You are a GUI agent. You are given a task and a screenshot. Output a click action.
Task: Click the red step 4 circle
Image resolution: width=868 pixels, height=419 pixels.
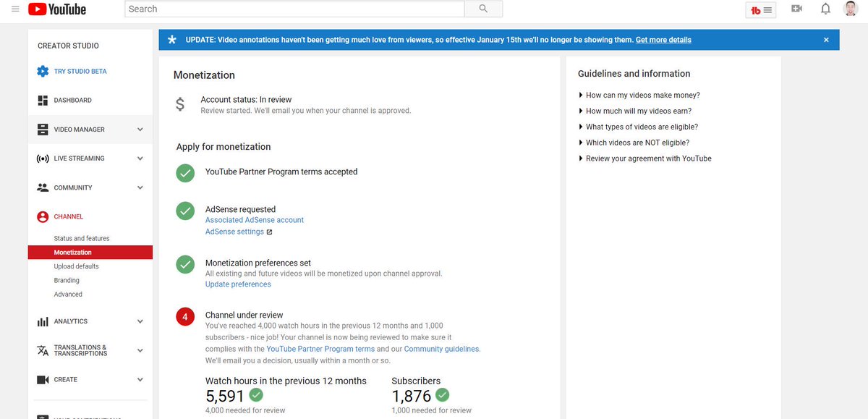(x=186, y=317)
